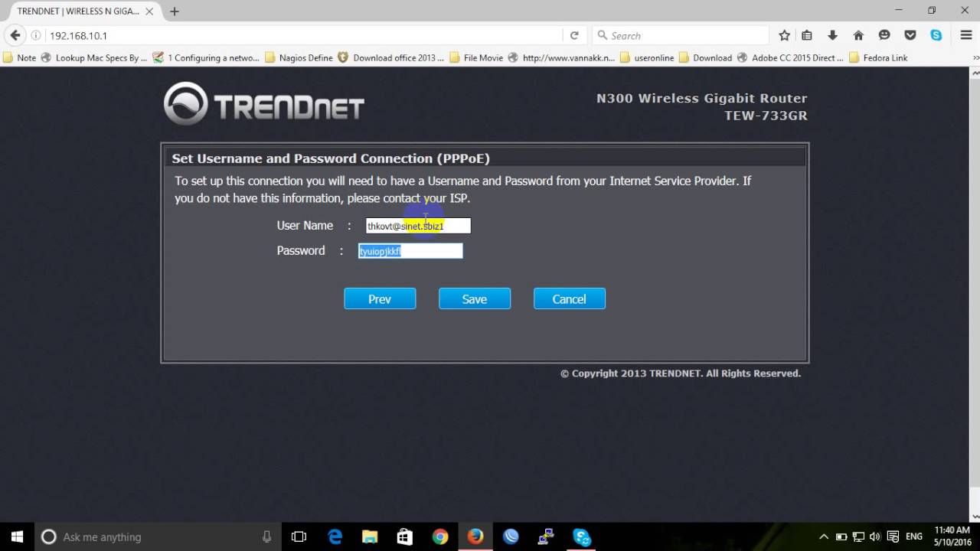The width and height of the screenshot is (980, 551).
Task: Launch Google Chrome from taskbar
Action: 440,536
